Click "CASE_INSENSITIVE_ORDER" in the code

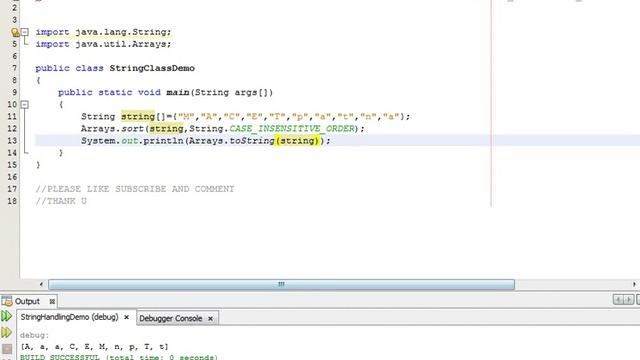tap(291, 129)
